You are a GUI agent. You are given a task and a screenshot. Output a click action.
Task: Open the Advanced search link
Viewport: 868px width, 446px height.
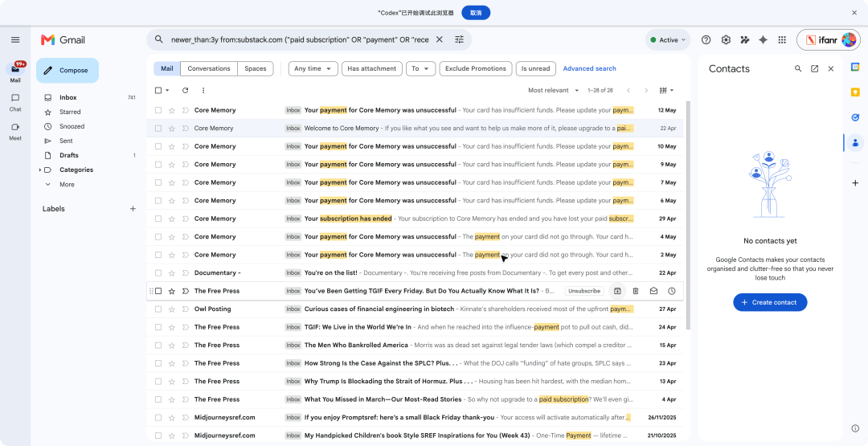tap(589, 68)
